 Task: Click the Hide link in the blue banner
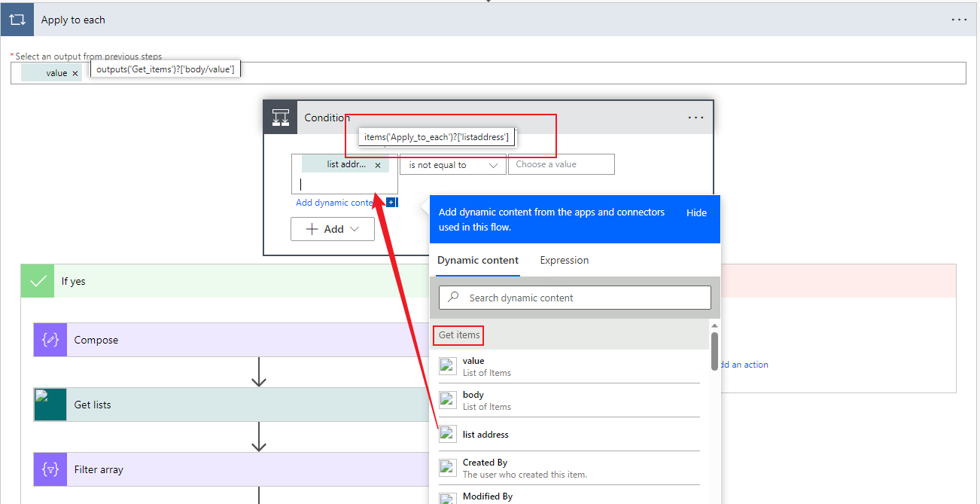click(696, 212)
